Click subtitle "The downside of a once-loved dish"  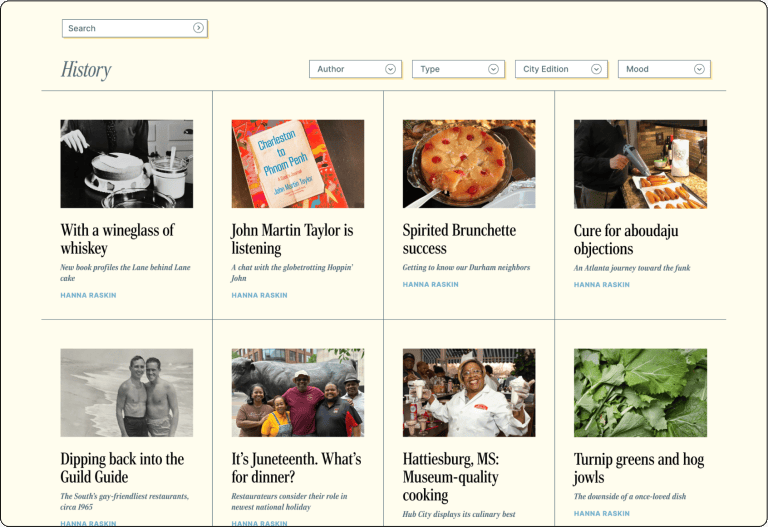coord(630,497)
